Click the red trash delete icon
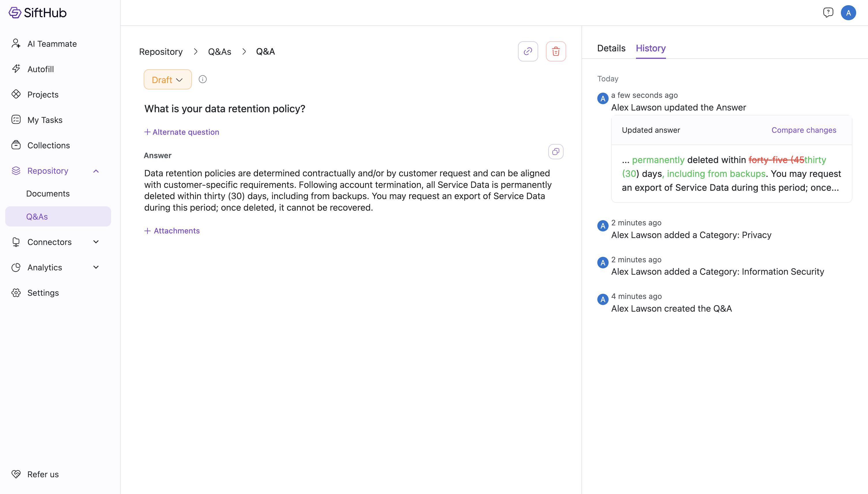Viewport: 868px width, 494px height. point(555,51)
